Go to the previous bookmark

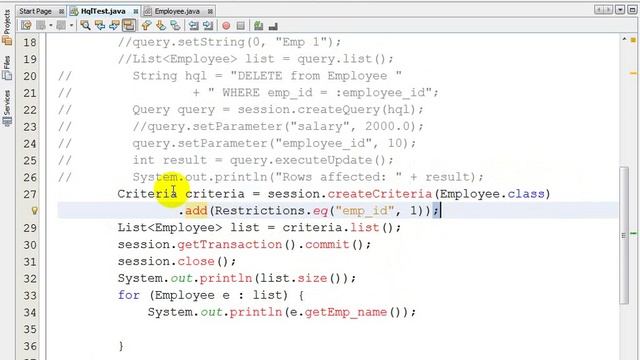(146, 26)
